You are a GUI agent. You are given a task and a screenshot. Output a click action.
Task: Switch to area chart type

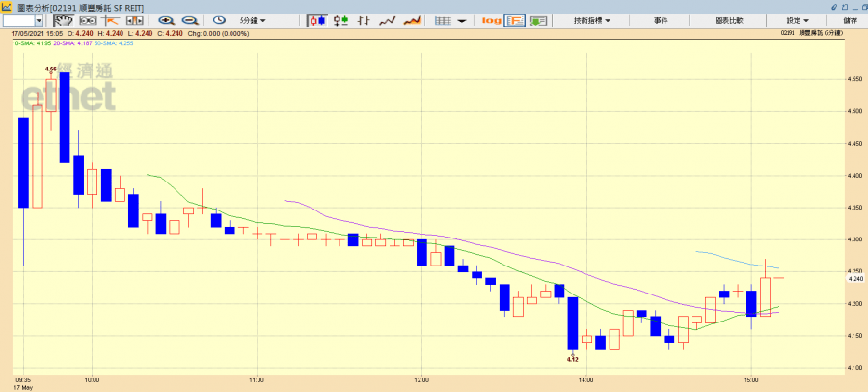[412, 19]
